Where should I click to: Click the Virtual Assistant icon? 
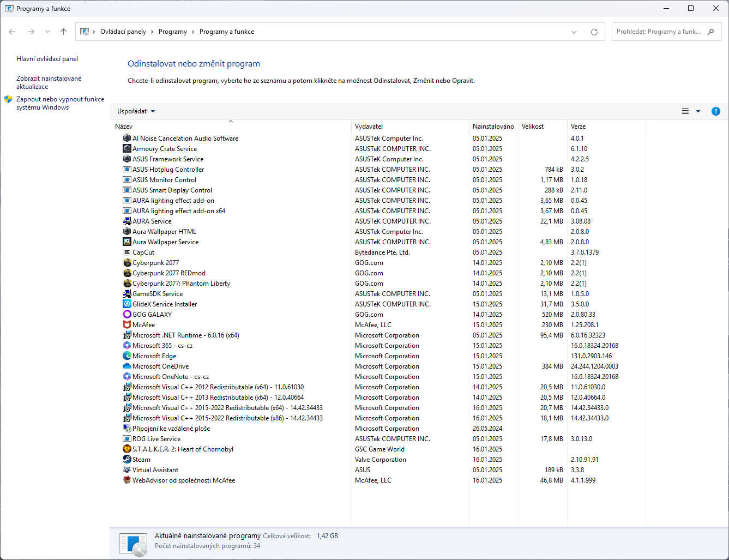point(127,470)
